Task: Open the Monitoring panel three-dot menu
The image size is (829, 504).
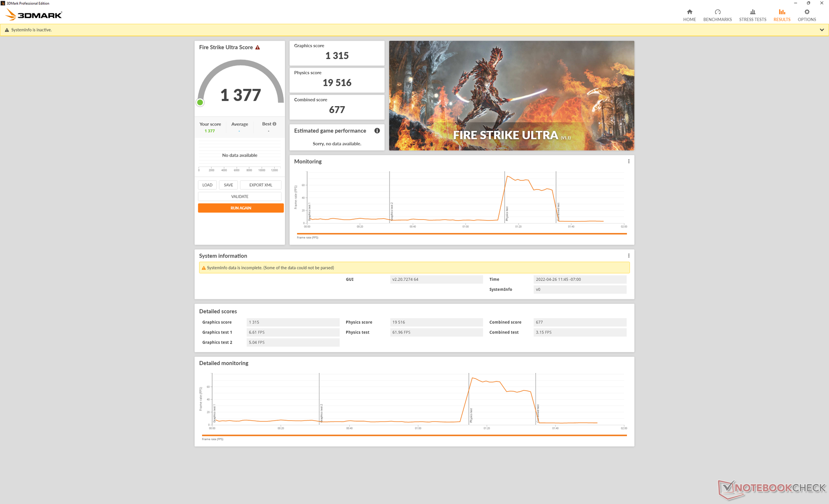Action: pyautogui.click(x=628, y=161)
